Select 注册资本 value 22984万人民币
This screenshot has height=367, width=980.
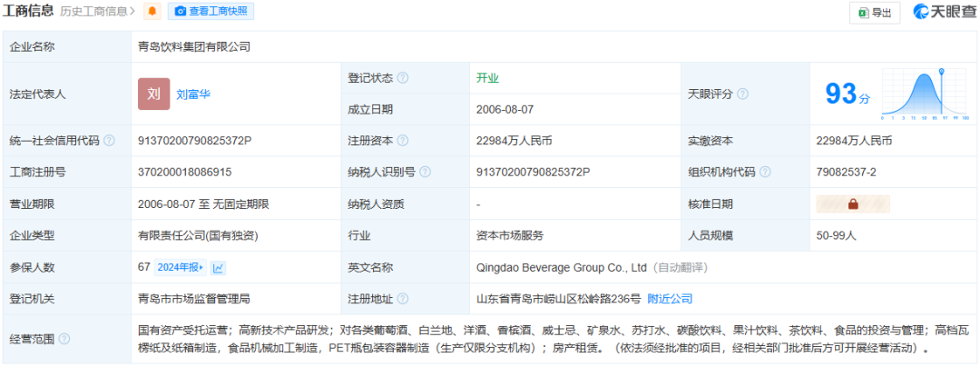click(x=514, y=141)
